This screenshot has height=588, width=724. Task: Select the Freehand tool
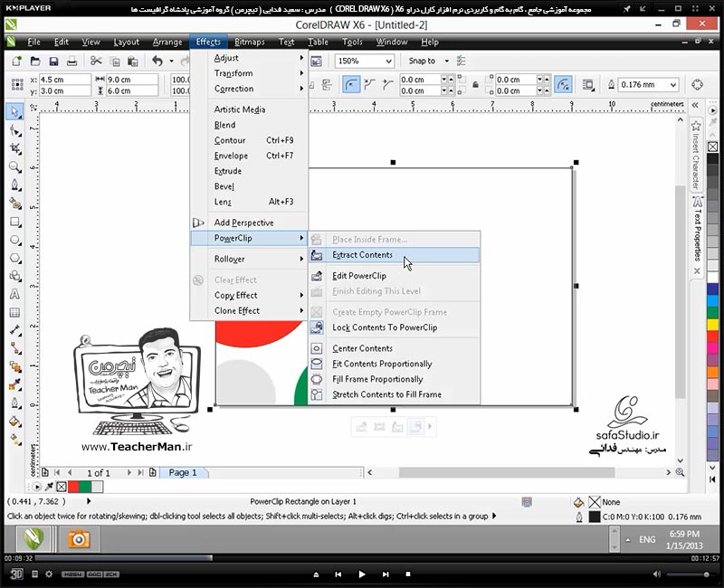tap(14, 185)
